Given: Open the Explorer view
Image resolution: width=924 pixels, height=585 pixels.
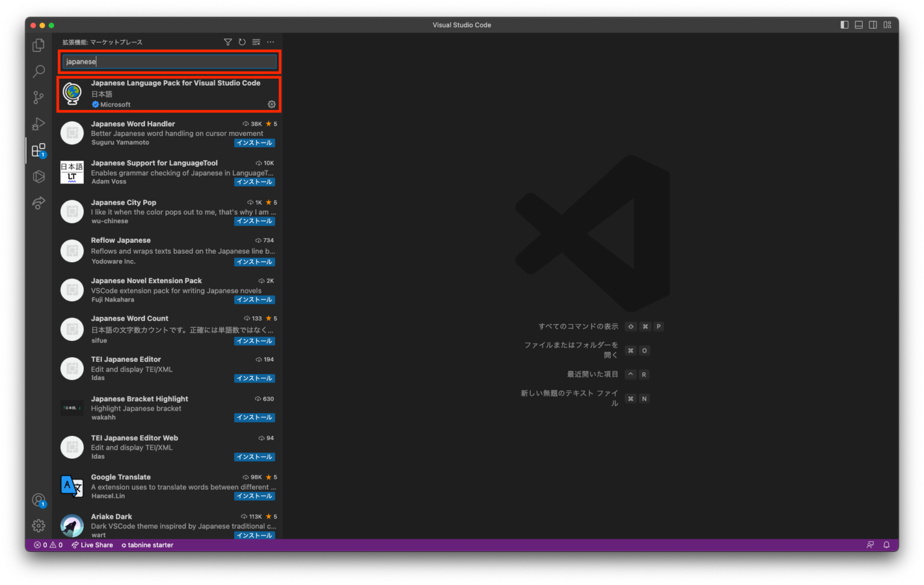Looking at the screenshot, I should [38, 44].
